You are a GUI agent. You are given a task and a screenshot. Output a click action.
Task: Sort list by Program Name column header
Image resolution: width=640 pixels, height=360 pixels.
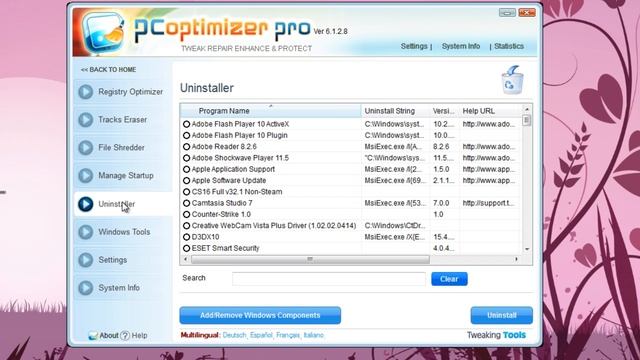271,111
